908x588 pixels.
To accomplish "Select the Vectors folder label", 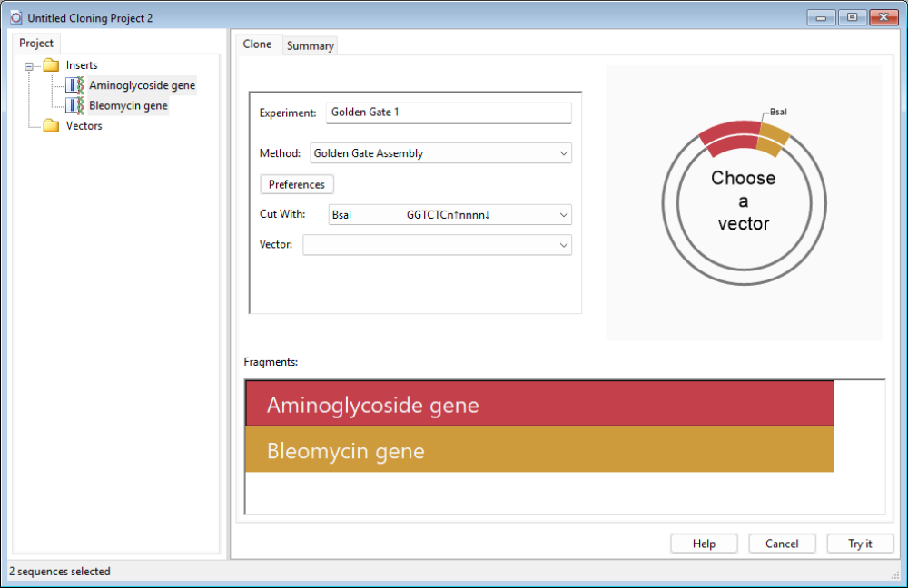I will pos(84,125).
